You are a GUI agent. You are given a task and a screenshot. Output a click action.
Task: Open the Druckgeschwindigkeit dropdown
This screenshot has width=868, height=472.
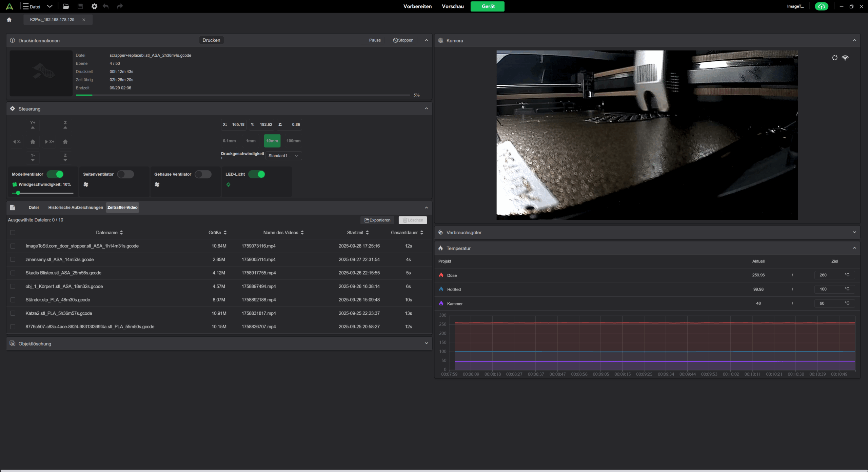pos(283,156)
